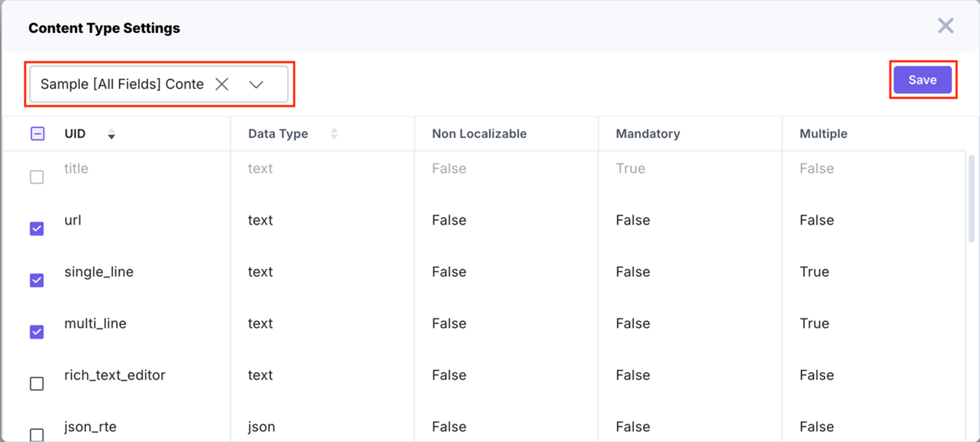Sort the table by UID
Viewport: 980px width, 442px height.
pyautogui.click(x=111, y=134)
